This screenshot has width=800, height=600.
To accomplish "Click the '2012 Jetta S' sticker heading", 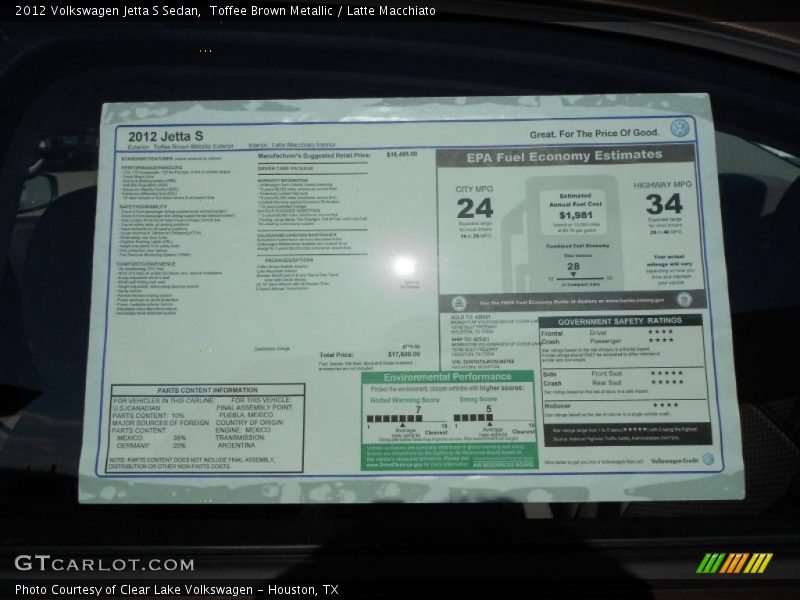I will click(165, 136).
